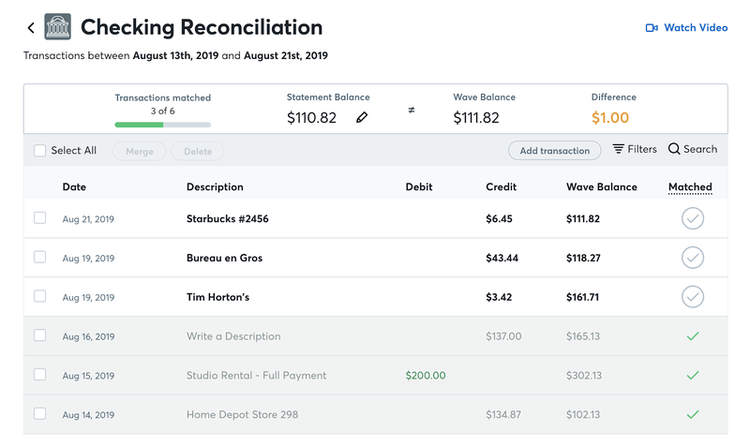
Task: Click the Aug 15, 2019 date
Action: click(x=88, y=376)
